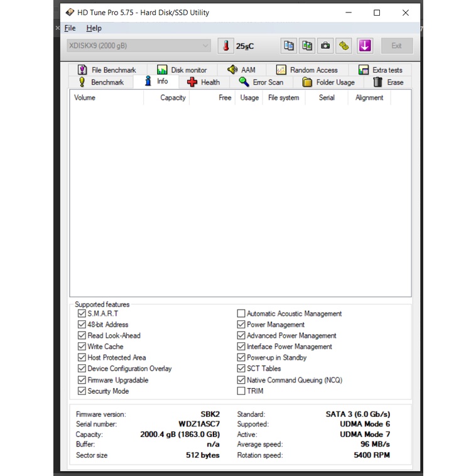The width and height of the screenshot is (476, 476).
Task: Click the File system column header
Action: [283, 98]
